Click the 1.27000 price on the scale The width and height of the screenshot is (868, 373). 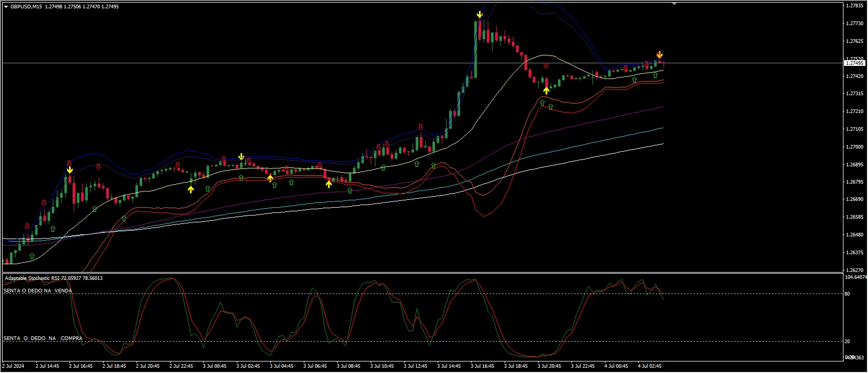tap(854, 147)
